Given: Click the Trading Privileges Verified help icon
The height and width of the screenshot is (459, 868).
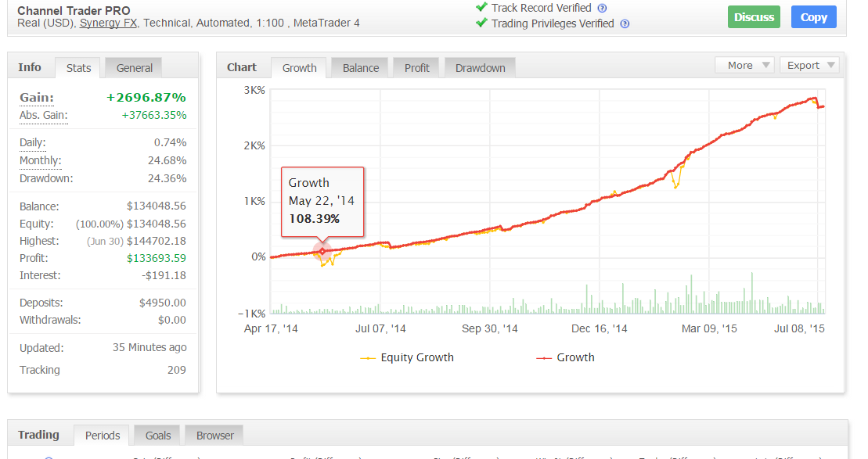Looking at the screenshot, I should tap(625, 23).
